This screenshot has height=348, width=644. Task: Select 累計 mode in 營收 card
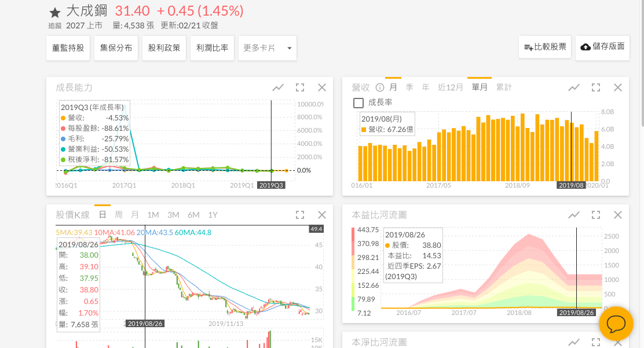tap(504, 87)
